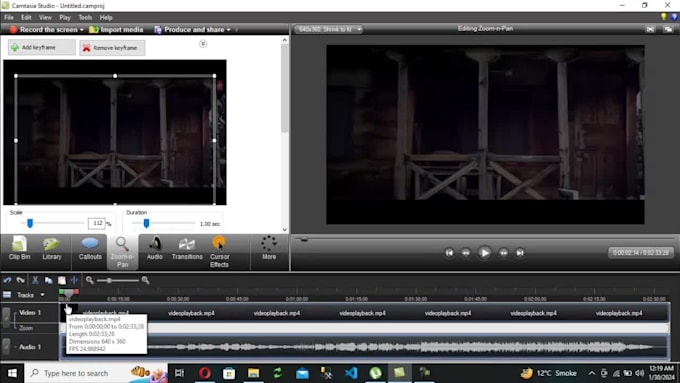Click the Cut scissors icon

pyautogui.click(x=35, y=280)
